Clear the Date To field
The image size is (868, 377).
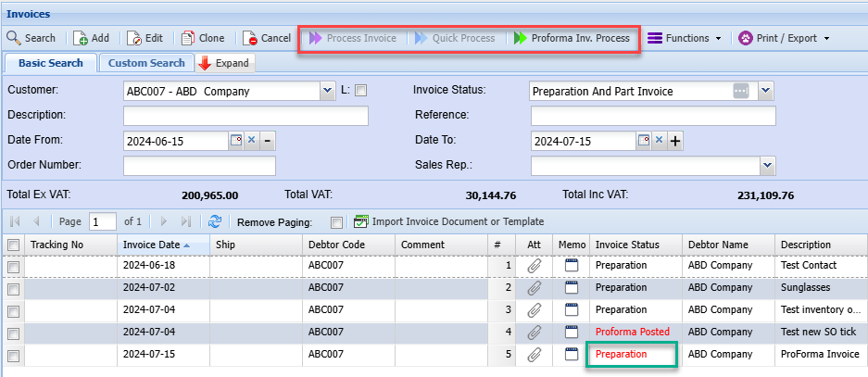[x=659, y=141]
